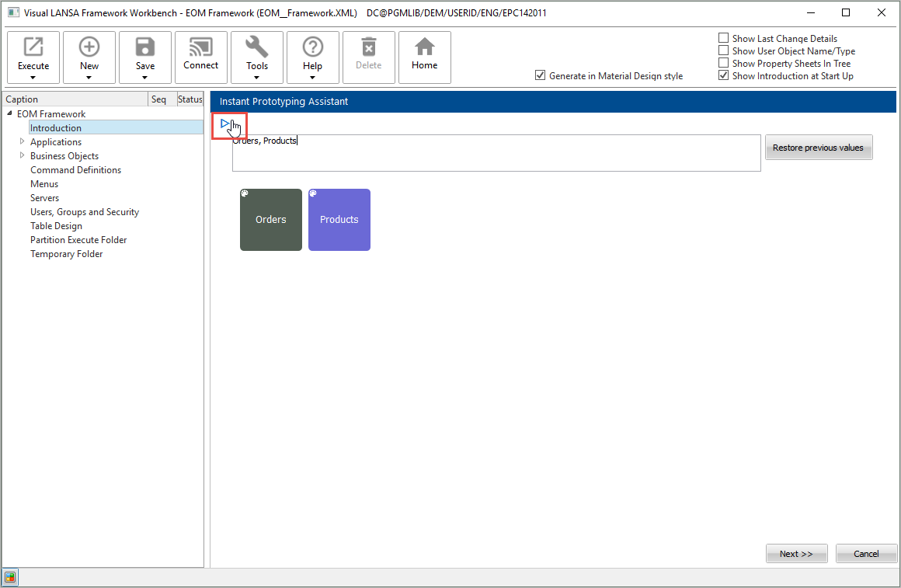Screen dimensions: 901x588
Task: Toggle Show Introduction at Start Up
Action: tap(723, 75)
